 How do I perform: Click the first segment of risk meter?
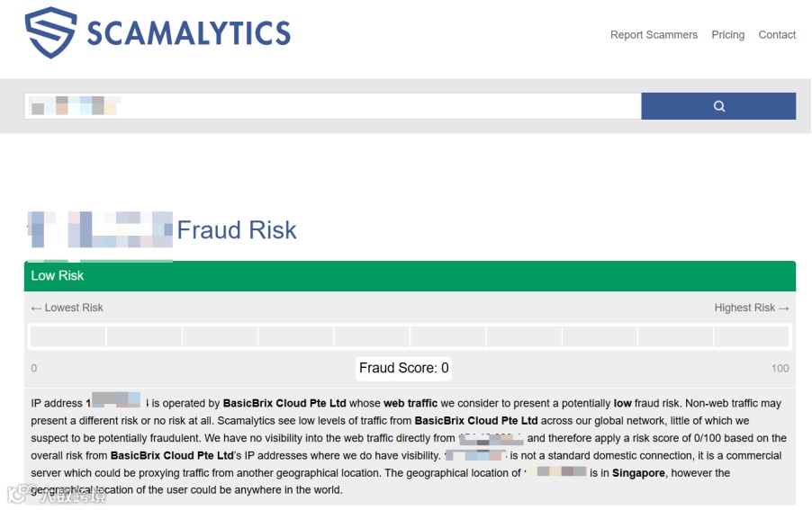click(x=68, y=336)
